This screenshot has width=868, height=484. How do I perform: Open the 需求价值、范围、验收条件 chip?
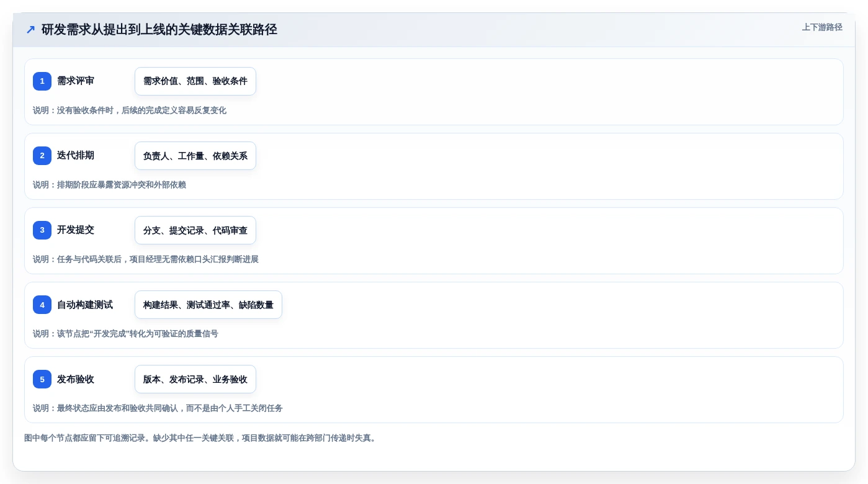[x=195, y=81]
